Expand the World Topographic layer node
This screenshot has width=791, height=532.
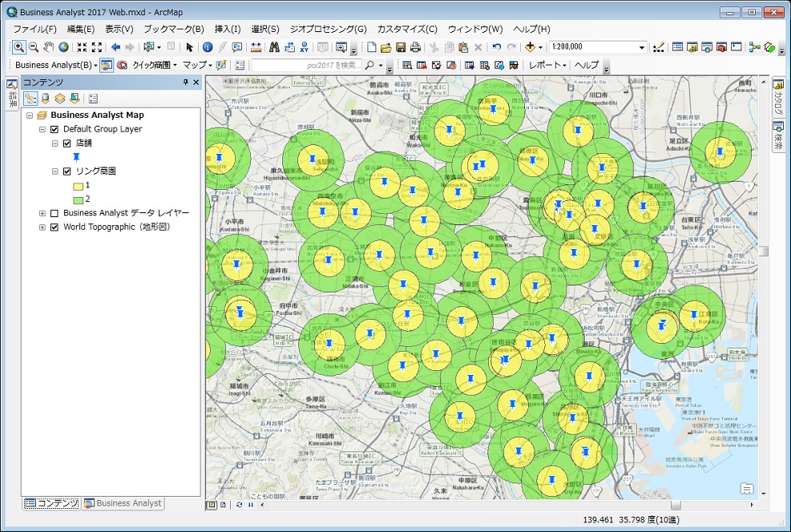42,228
